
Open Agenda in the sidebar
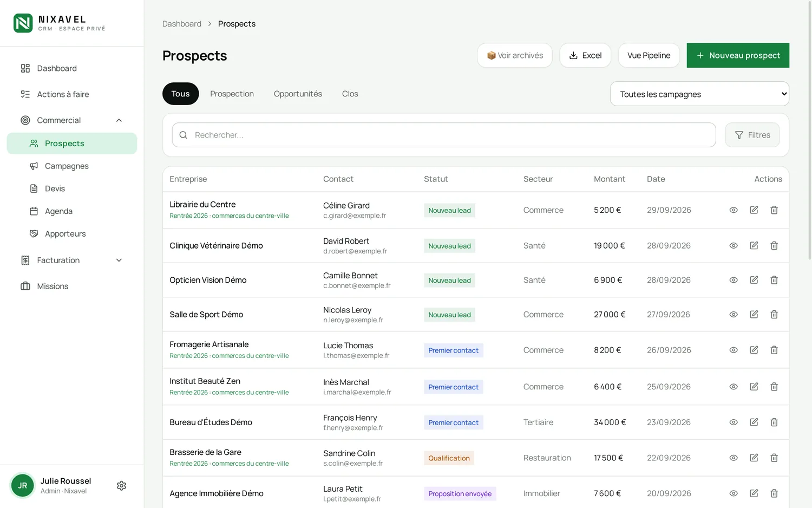[72, 211]
